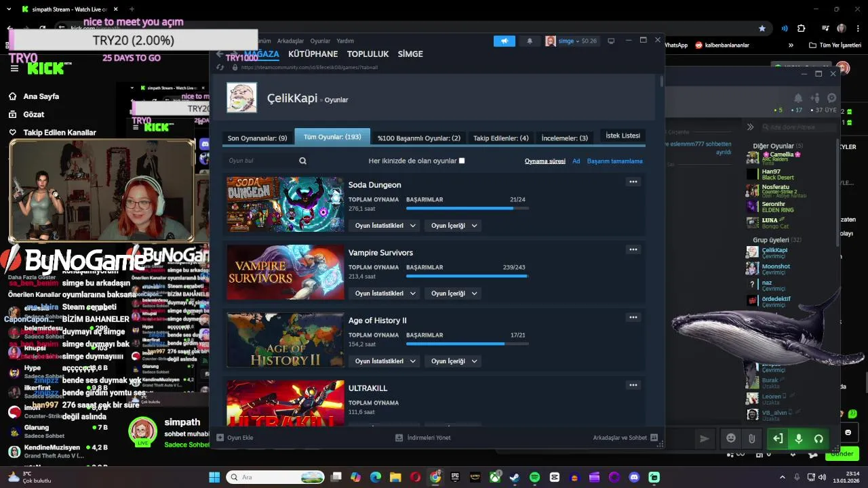Leave voice channel with green exit icon
This screenshot has width=868, height=488.
click(778, 439)
